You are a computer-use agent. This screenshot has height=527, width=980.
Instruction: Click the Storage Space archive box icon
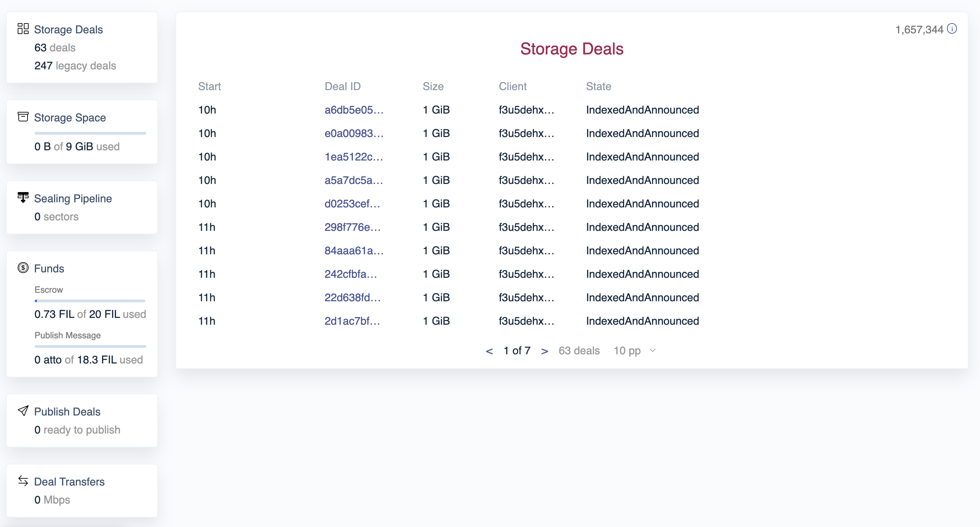coord(23,117)
